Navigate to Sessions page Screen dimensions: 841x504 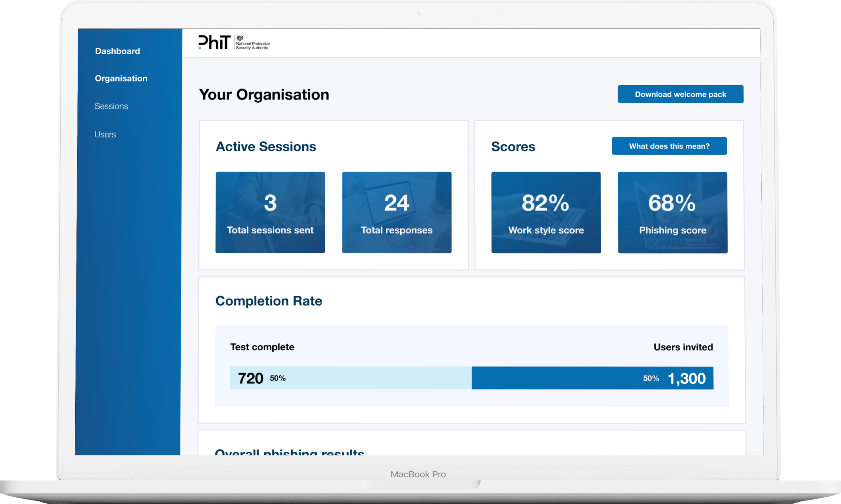[x=111, y=106]
